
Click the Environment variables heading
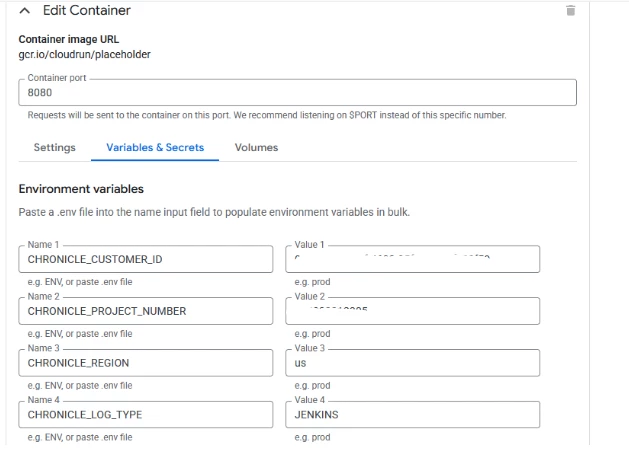pos(81,189)
